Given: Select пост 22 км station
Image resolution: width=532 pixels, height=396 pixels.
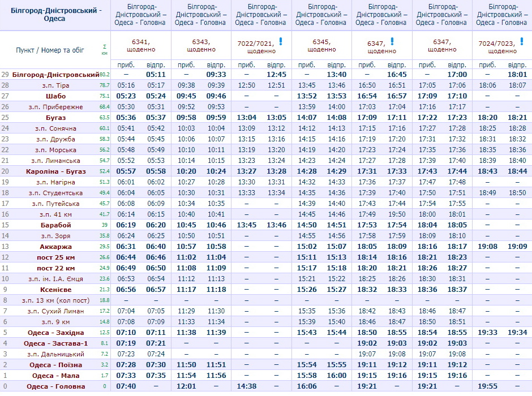Looking at the screenshot, I should click(55, 269).
